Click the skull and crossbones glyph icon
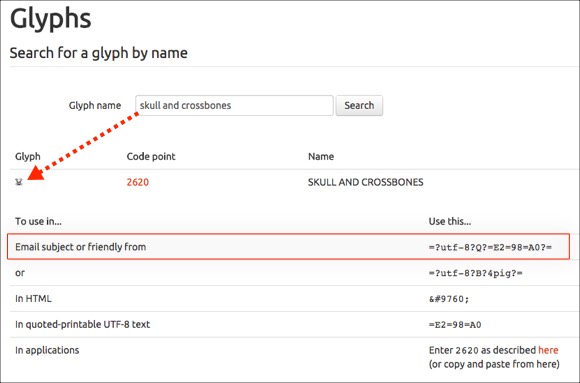The width and height of the screenshot is (580, 383). (x=19, y=182)
